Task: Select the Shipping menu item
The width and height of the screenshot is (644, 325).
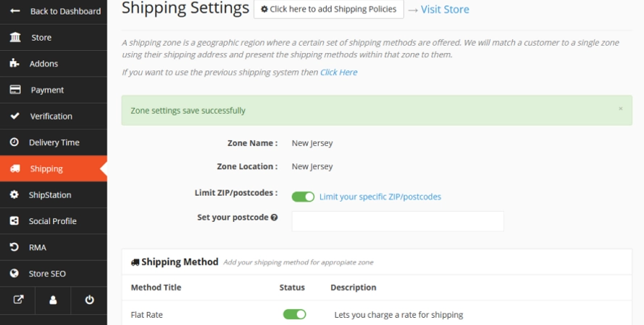Action: click(54, 169)
